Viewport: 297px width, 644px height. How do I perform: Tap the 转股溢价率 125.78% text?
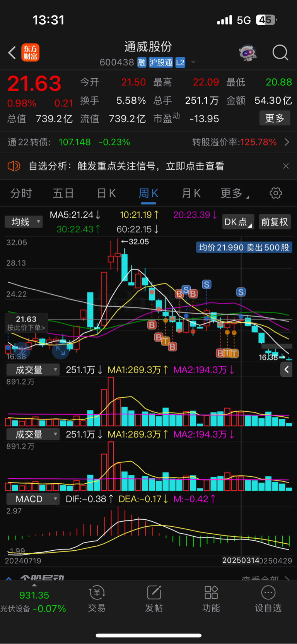(x=234, y=142)
